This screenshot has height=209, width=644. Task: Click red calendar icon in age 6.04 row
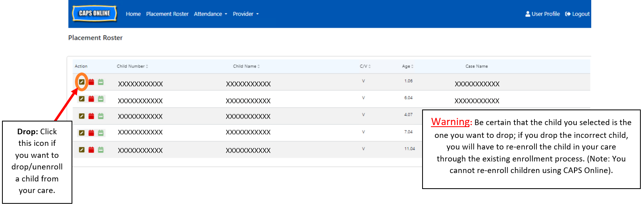click(91, 99)
